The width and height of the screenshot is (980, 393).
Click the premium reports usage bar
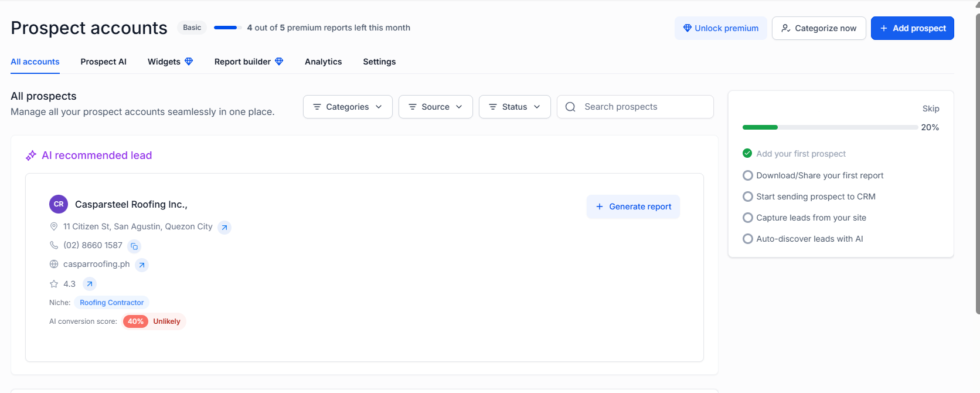coord(228,28)
